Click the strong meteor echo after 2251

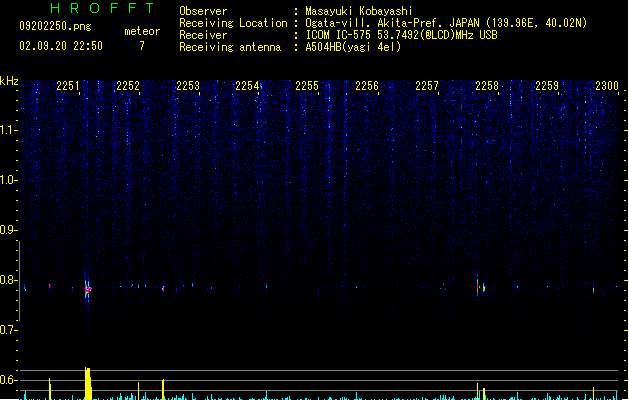[88, 289]
